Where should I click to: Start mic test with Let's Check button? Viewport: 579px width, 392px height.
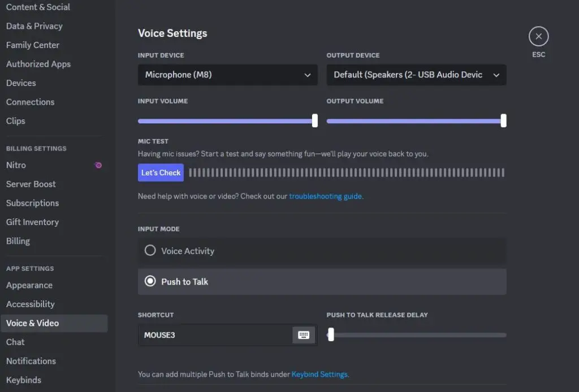click(161, 173)
